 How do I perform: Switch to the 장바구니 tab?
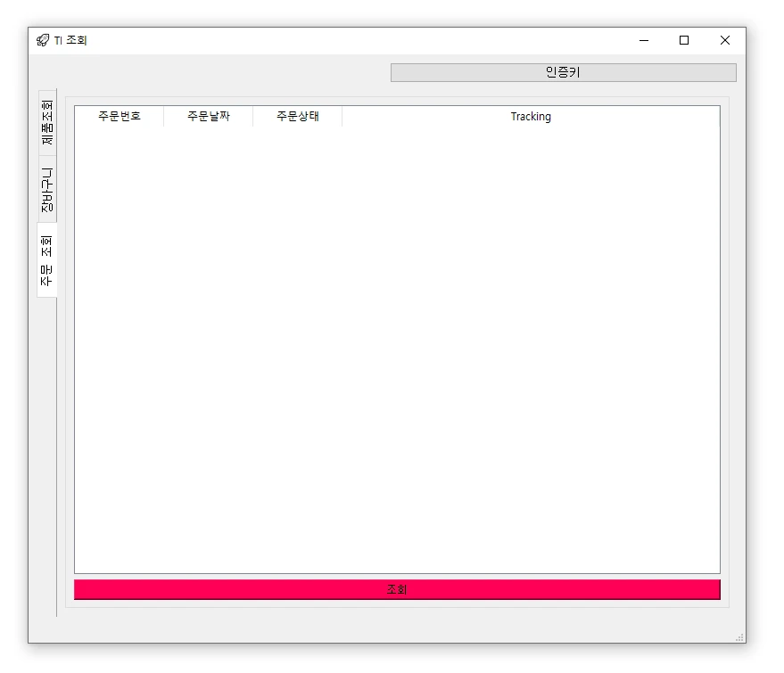47,189
